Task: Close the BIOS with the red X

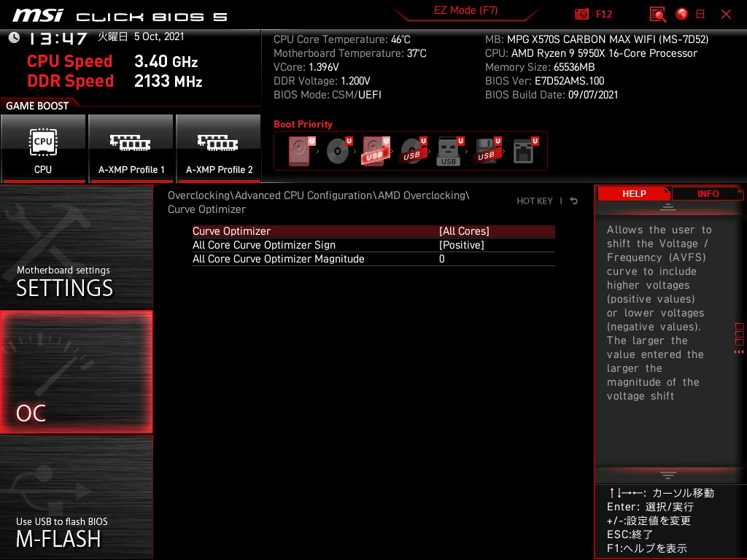Action: pyautogui.click(x=726, y=15)
